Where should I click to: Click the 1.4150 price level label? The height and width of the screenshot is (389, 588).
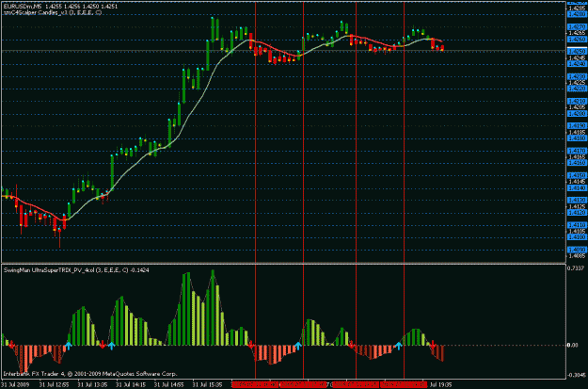click(x=577, y=175)
